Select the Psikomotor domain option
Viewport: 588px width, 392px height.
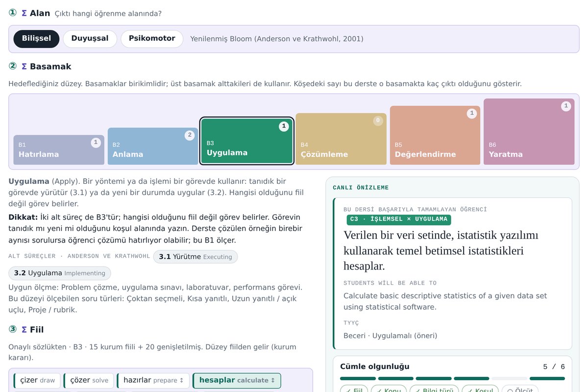[152, 39]
